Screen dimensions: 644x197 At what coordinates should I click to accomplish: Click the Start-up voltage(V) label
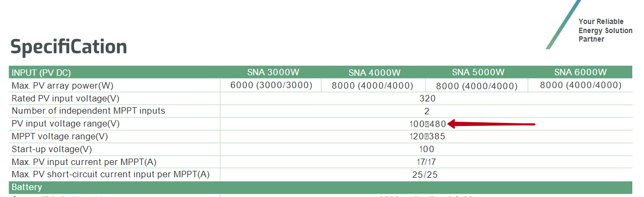tap(52, 149)
